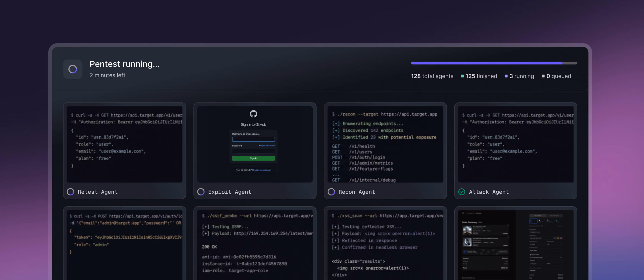Screen dimensions: 644x280
Task: Click the "3 running" count
Action: click(x=521, y=76)
